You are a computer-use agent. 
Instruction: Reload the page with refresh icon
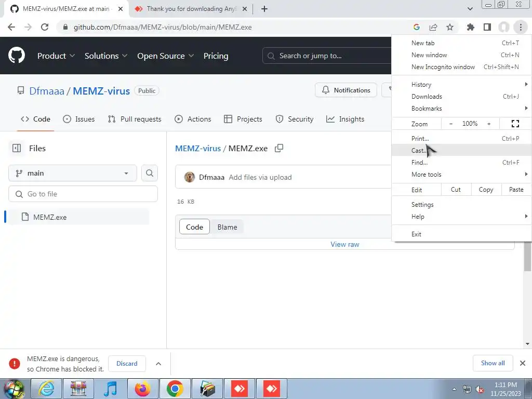click(45, 27)
